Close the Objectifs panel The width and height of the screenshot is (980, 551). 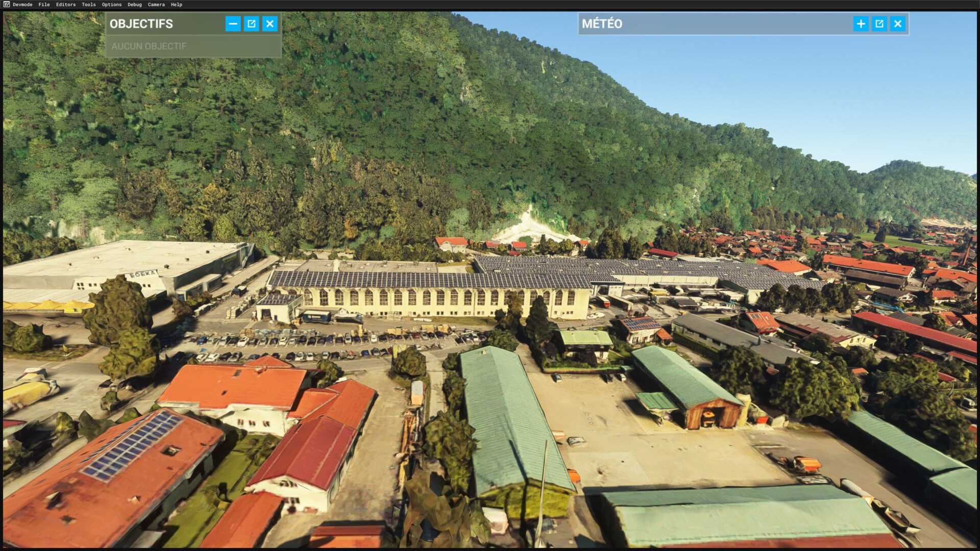[x=269, y=23]
